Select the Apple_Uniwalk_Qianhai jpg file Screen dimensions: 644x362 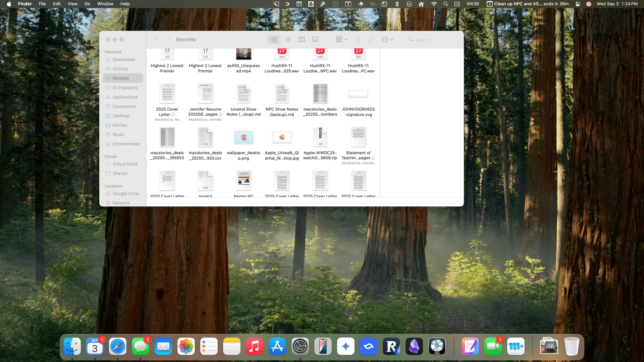point(282,137)
